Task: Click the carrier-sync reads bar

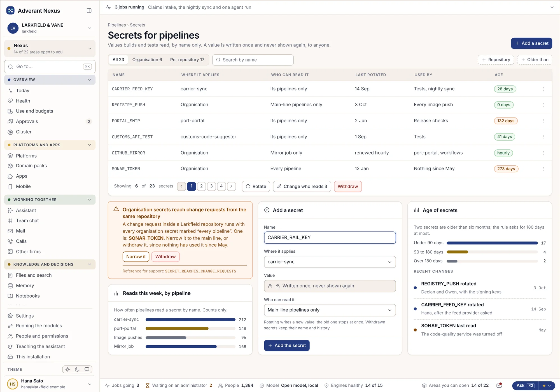Action: tap(190, 320)
